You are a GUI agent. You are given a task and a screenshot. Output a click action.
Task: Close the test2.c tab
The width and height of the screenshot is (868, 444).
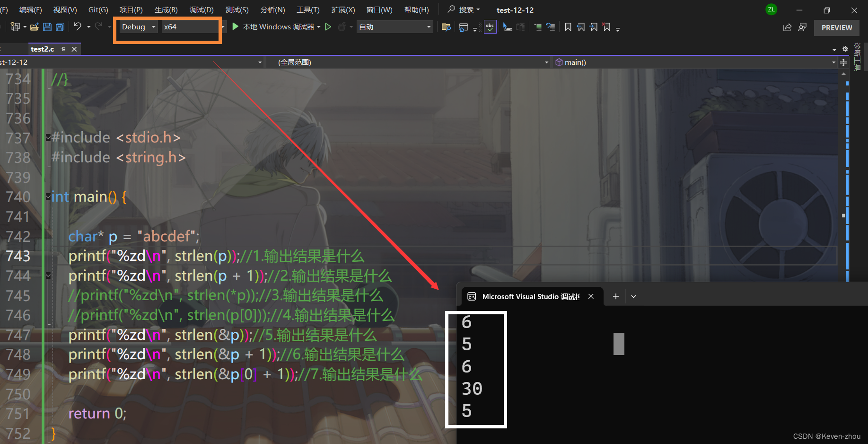(74, 49)
